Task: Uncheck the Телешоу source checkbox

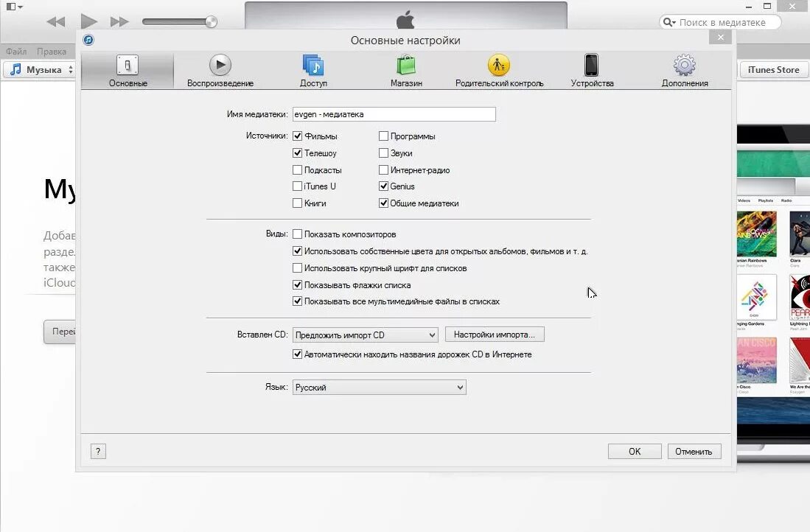Action: (x=297, y=153)
